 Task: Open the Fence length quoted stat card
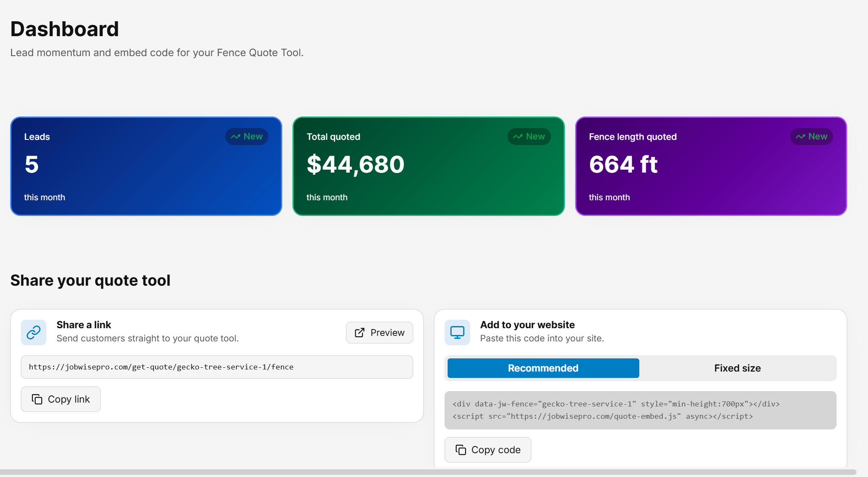click(x=711, y=166)
